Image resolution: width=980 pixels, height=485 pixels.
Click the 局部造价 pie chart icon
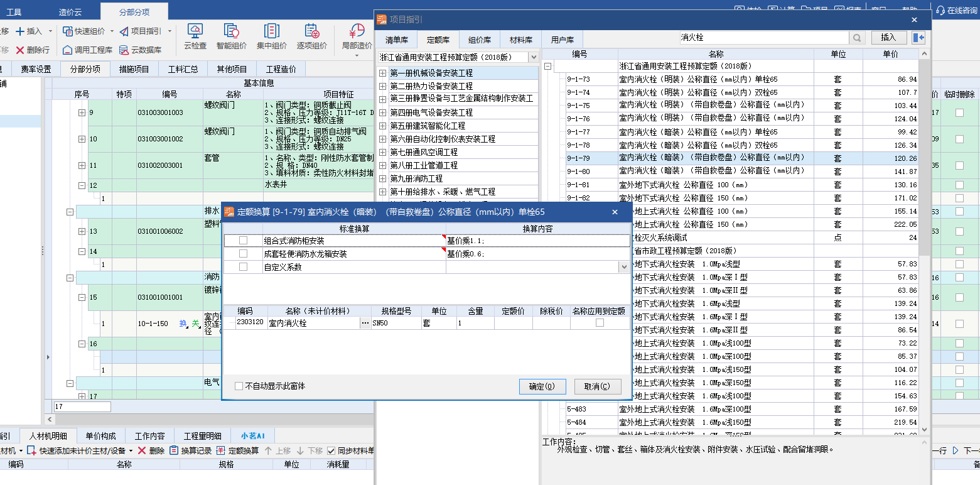click(357, 31)
